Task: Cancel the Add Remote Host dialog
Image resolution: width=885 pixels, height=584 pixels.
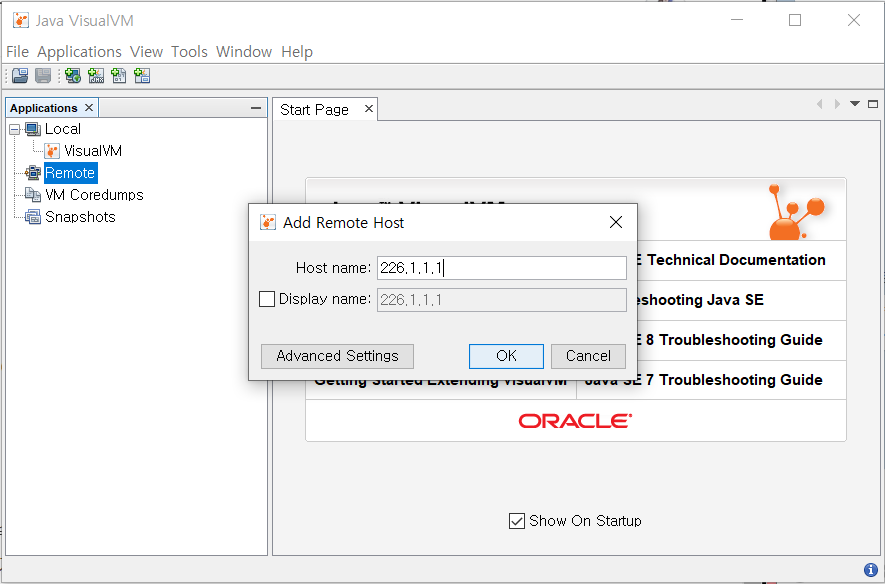Action: click(588, 356)
